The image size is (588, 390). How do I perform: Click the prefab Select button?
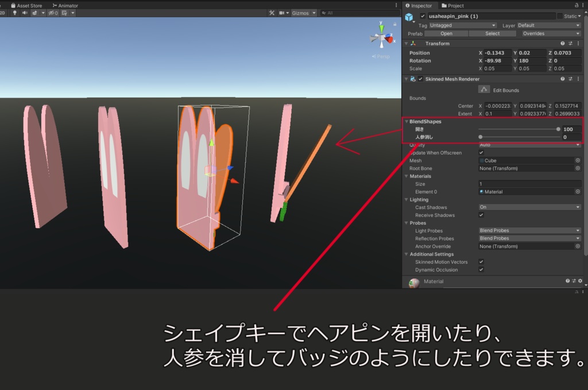pos(492,33)
